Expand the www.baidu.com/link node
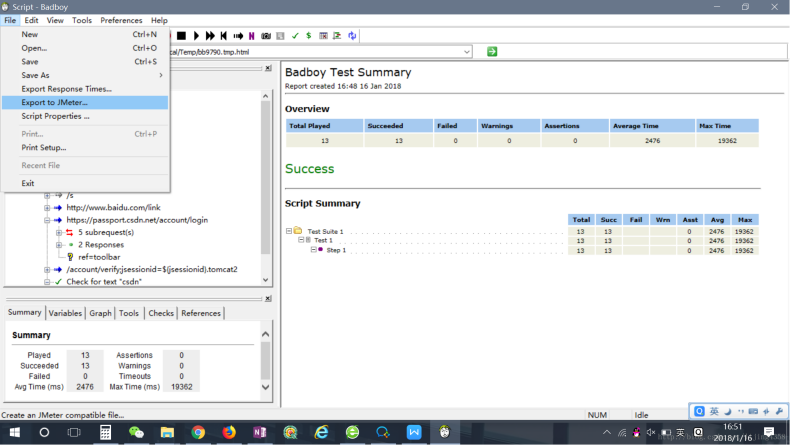The height and width of the screenshot is (445, 790). click(x=47, y=208)
